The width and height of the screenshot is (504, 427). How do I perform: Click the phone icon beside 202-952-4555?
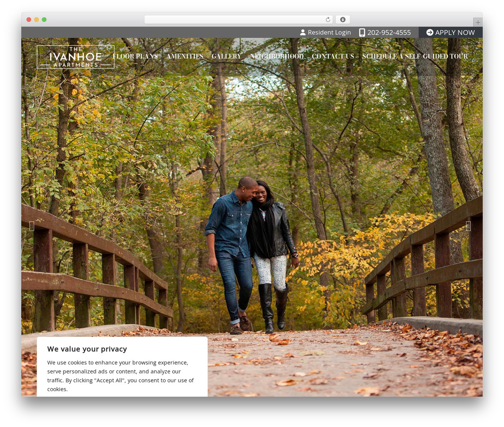(362, 33)
